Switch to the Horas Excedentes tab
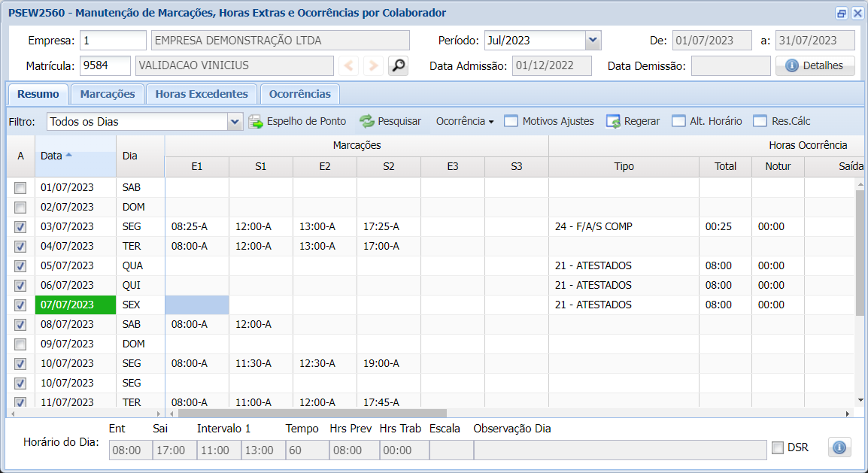 [x=202, y=94]
